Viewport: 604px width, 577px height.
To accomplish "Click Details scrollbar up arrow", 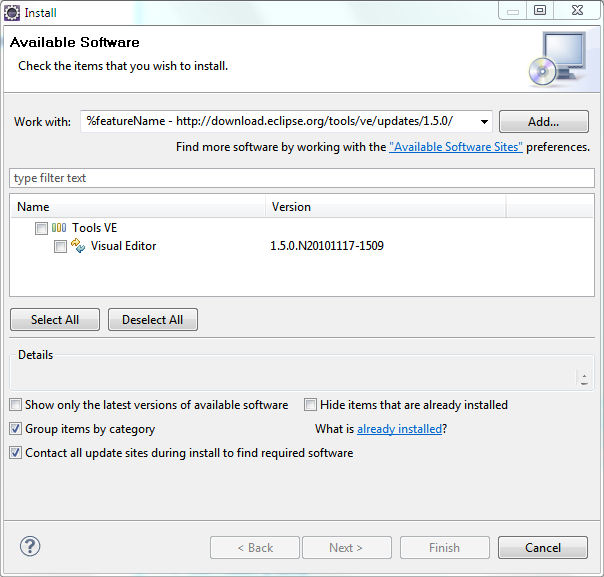I will [584, 375].
